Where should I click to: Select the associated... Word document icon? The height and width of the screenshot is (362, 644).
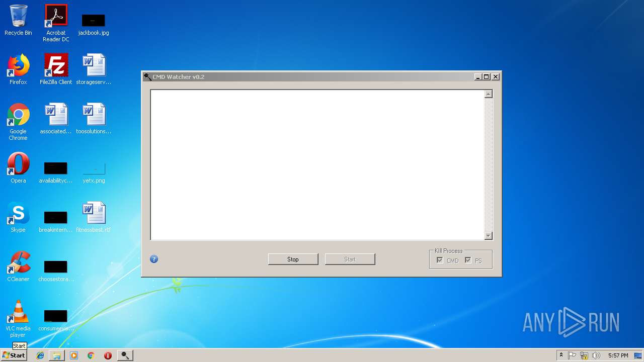pyautogui.click(x=56, y=119)
